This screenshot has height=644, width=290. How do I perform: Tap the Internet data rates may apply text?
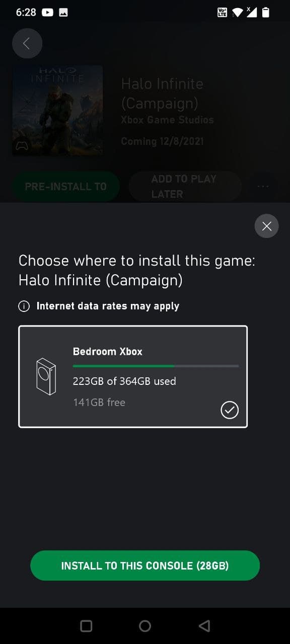(x=108, y=306)
